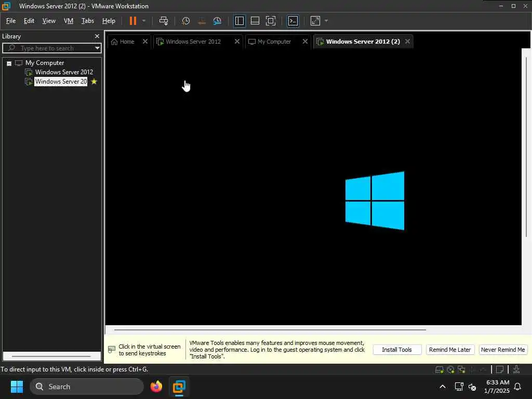The image size is (532, 399).
Task: Click the network adapter status icon
Action: click(x=461, y=369)
